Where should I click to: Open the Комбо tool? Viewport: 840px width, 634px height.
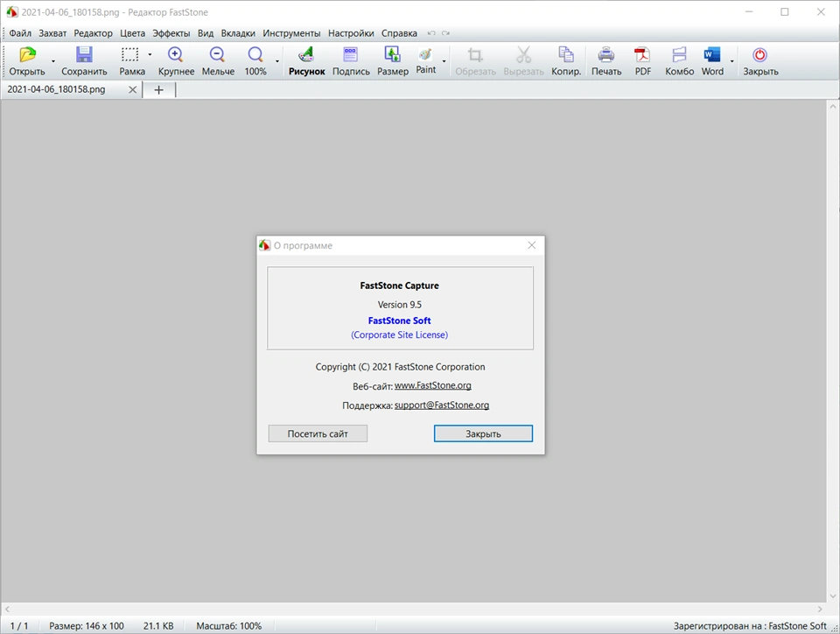pos(679,61)
